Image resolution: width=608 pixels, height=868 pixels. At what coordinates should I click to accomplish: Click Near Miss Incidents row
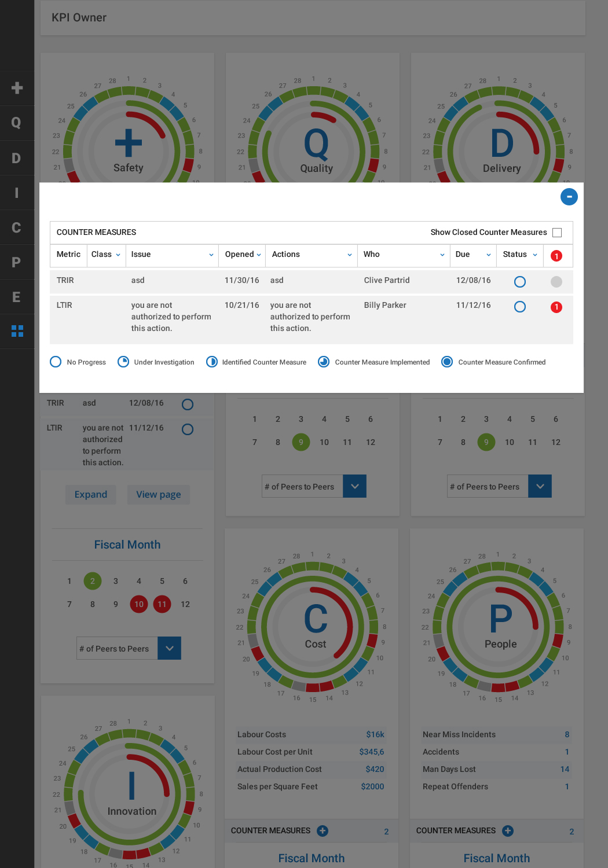pyautogui.click(x=497, y=734)
